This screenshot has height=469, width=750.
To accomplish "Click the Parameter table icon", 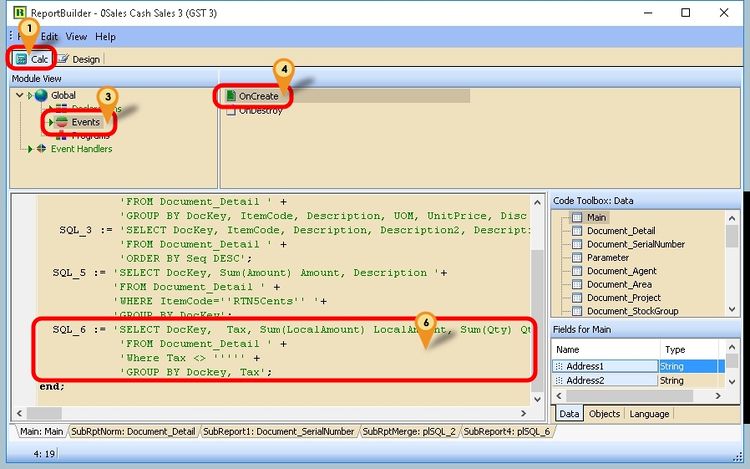I will point(577,258).
